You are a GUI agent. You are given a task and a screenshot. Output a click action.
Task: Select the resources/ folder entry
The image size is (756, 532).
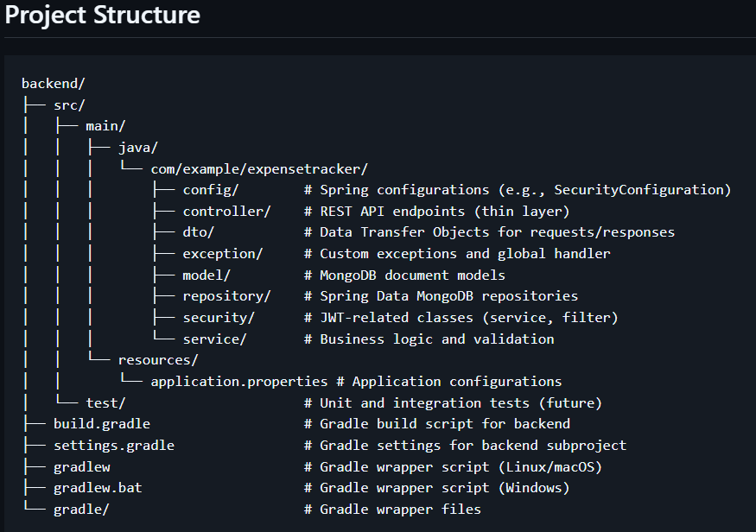[x=157, y=360]
